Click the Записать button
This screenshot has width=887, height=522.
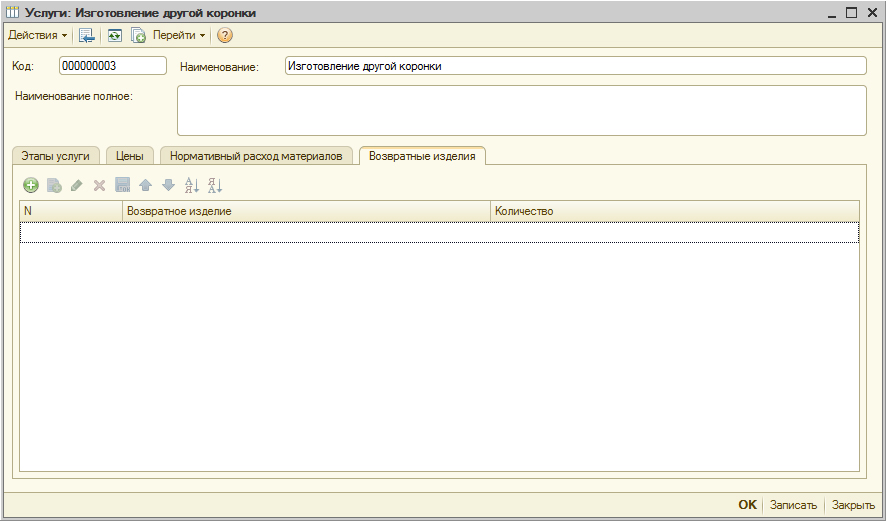(x=793, y=505)
